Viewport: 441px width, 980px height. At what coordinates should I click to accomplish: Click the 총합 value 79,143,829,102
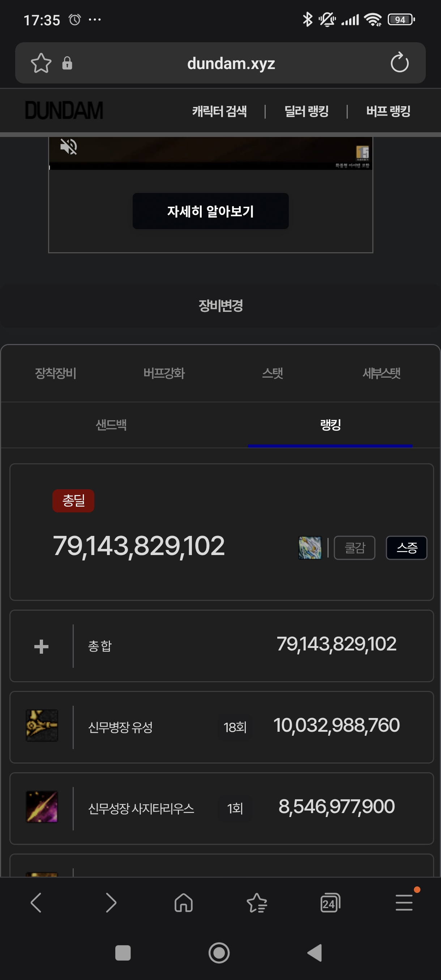click(337, 644)
